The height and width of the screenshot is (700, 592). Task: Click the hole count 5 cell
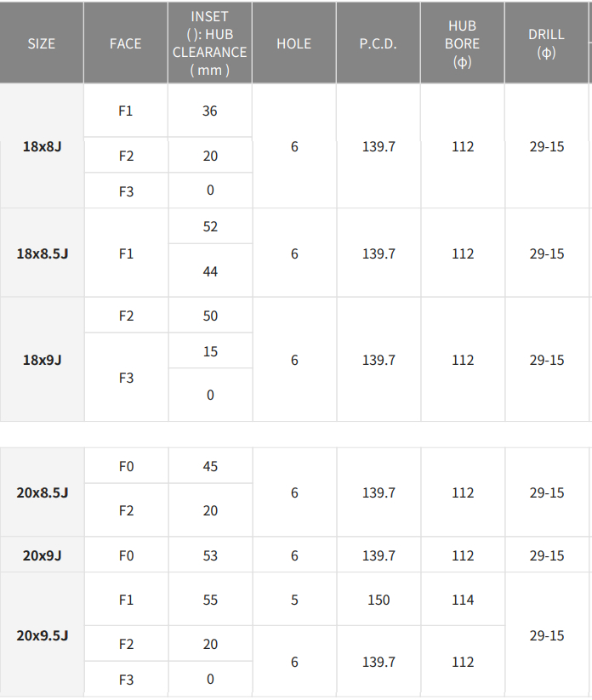point(294,600)
